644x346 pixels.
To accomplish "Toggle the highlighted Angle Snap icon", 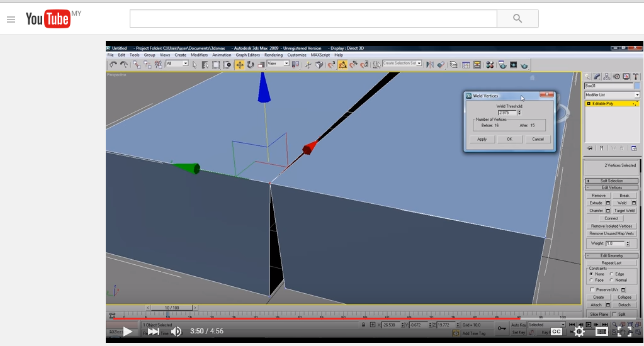I will [x=342, y=64].
